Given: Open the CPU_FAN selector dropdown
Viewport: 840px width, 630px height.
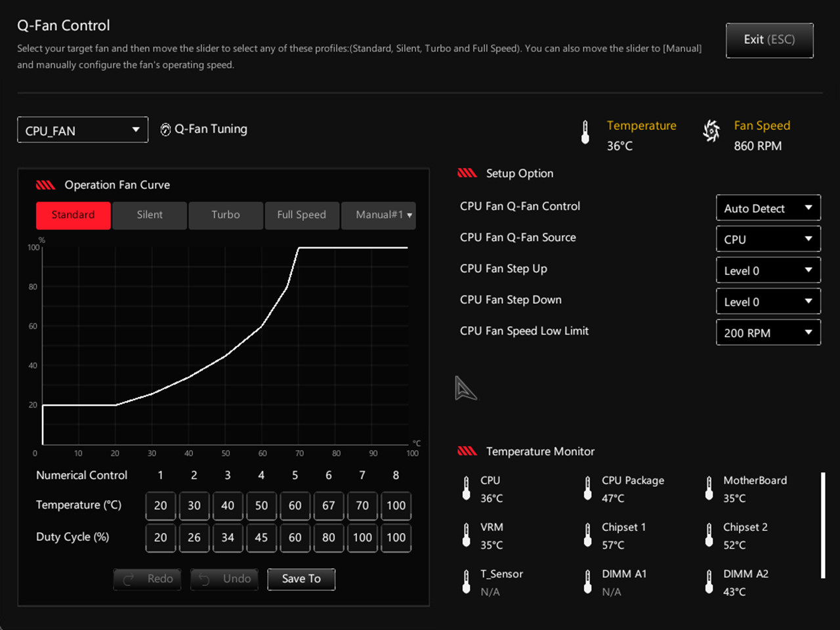Looking at the screenshot, I should click(x=83, y=130).
